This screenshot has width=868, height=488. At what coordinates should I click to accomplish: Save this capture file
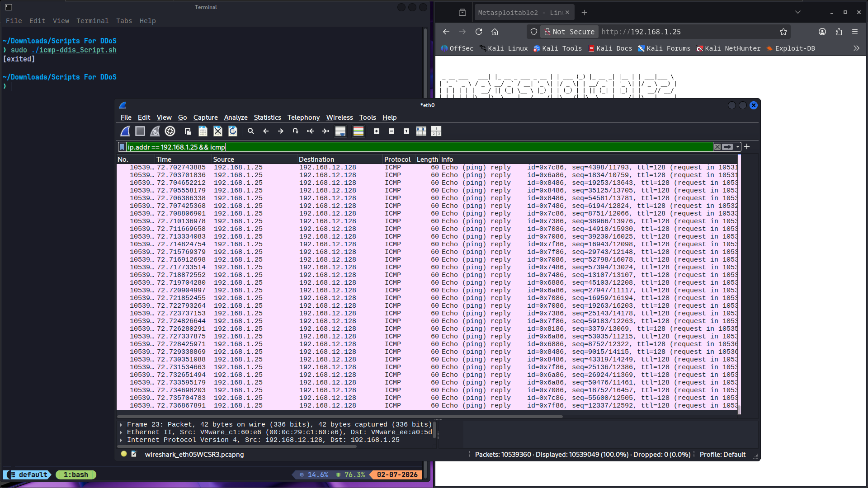203,131
